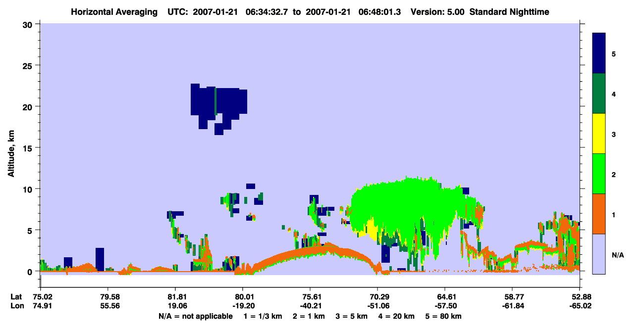Image resolution: width=644 pixels, height=330 pixels.
Task: Click the dark blue level 5 legend swatch
Action: pos(599,53)
